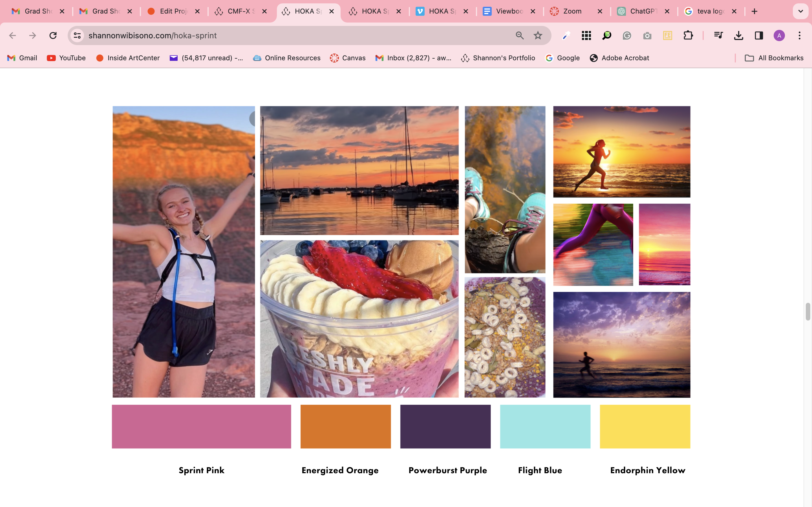812x507 pixels.
Task: Click the site information icon
Action: [77, 35]
